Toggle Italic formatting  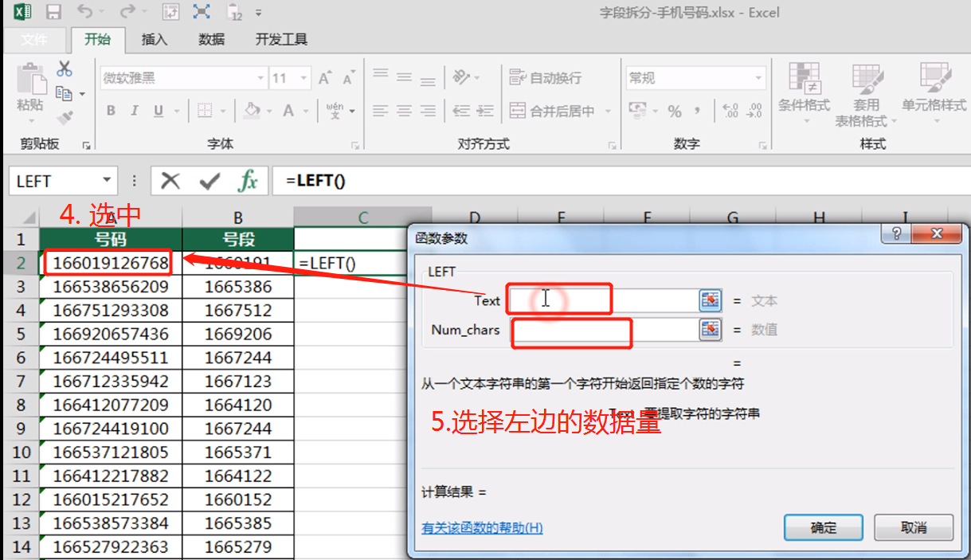coord(135,111)
